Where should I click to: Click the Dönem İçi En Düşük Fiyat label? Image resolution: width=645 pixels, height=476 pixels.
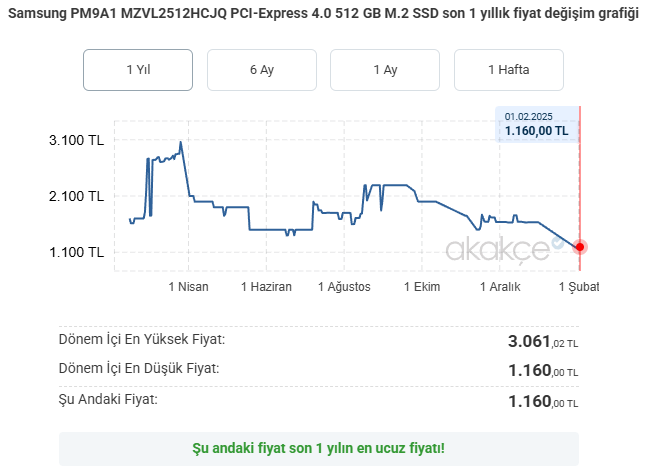click(139, 369)
